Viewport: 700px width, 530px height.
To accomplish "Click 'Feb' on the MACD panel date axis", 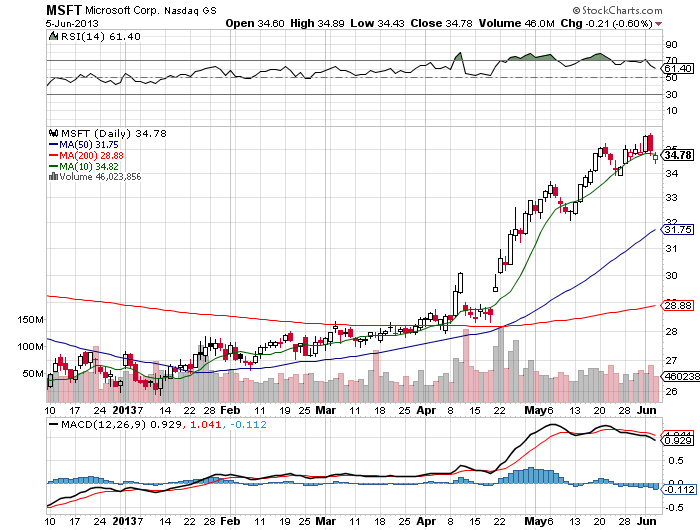I will (x=230, y=521).
